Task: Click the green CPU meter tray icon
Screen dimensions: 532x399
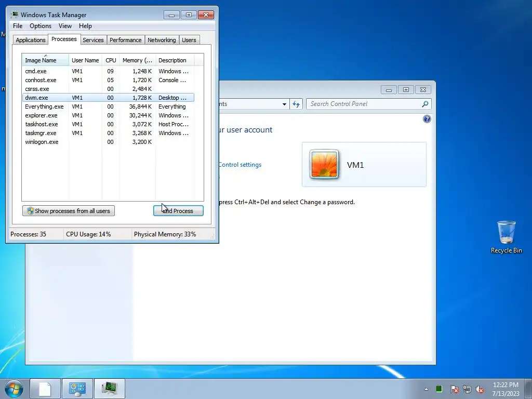Action: tap(438, 389)
